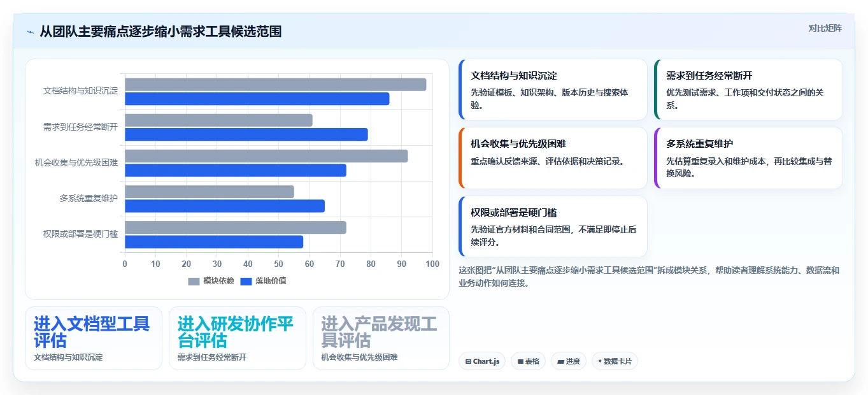Select the grey bar for 需求到任务经常断开
This screenshot has width=868, height=395.
[218, 120]
